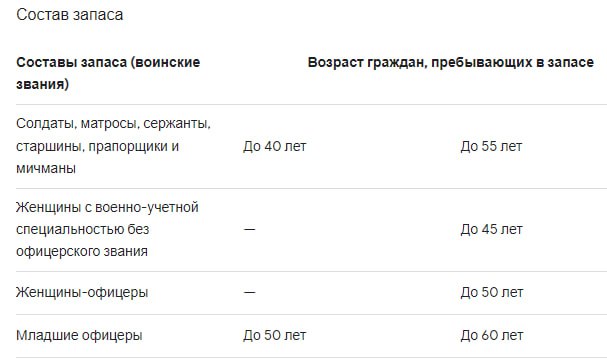Select the 'Составы запаса (воинские звания)' column header
This screenshot has height=360, width=607.
pyautogui.click(x=108, y=73)
